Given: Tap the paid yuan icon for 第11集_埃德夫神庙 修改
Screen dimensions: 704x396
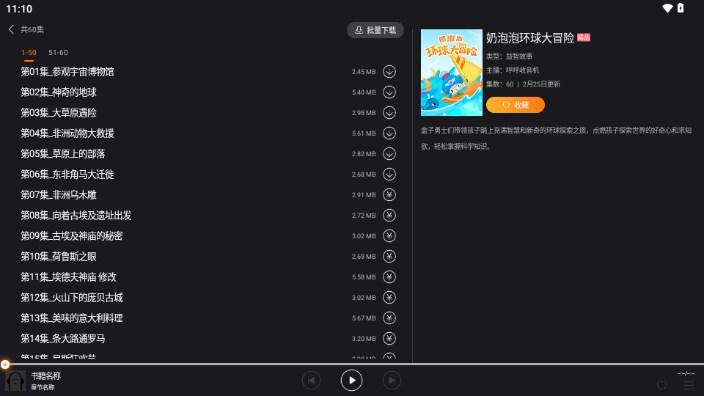Looking at the screenshot, I should pyautogui.click(x=389, y=277).
